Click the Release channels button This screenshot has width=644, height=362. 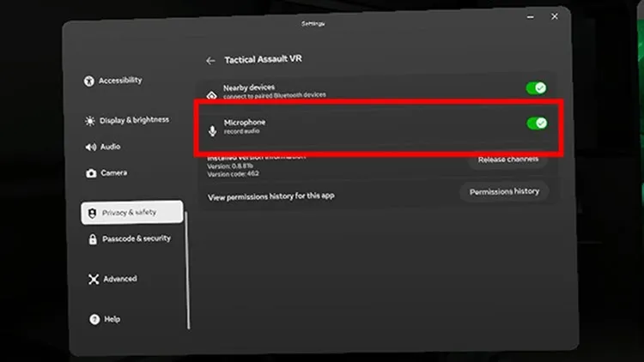pyautogui.click(x=508, y=160)
